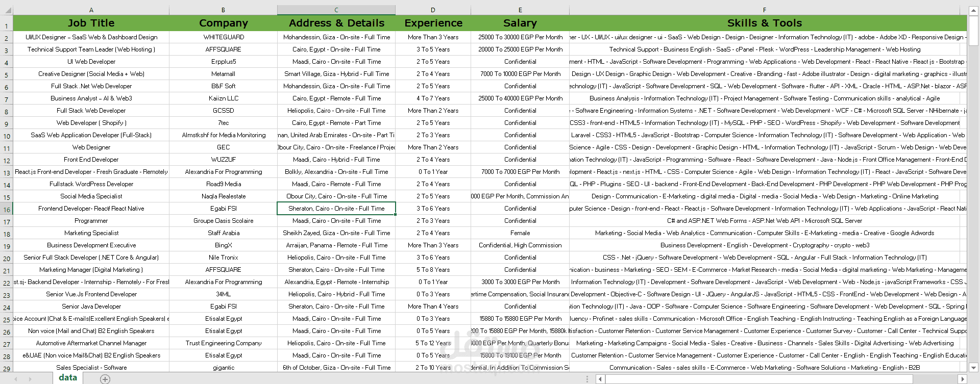Viewport: 980px width, 384px height.
Task: Select Bolkly, Alexandria On-site address cell
Action: coord(336,172)
